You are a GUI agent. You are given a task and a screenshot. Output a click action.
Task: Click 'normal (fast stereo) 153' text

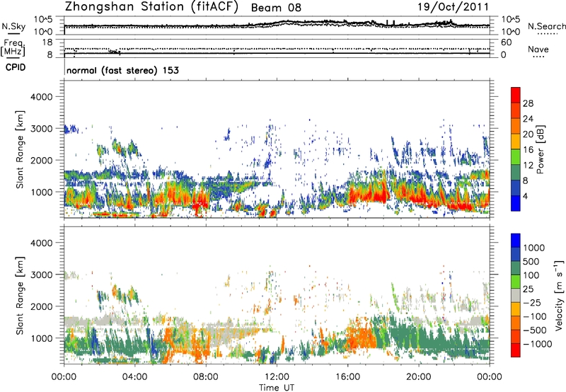pos(122,70)
